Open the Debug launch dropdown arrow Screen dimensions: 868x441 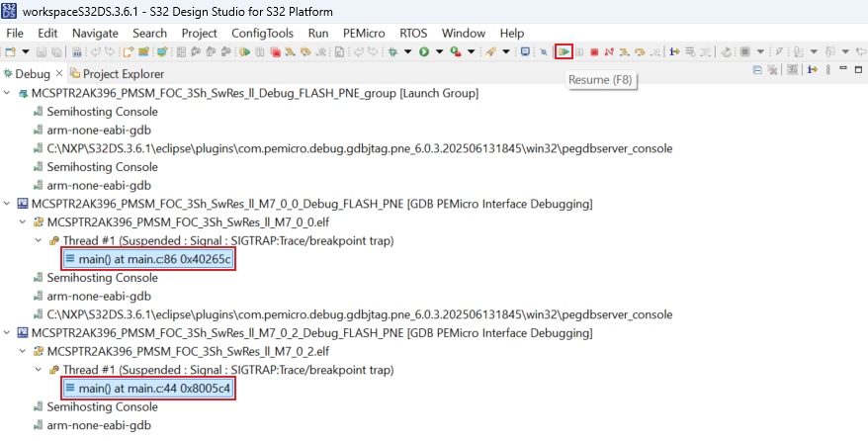407,51
